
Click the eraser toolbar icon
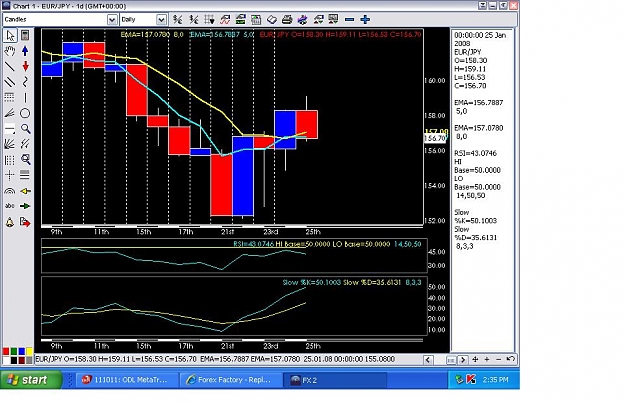coord(271,19)
